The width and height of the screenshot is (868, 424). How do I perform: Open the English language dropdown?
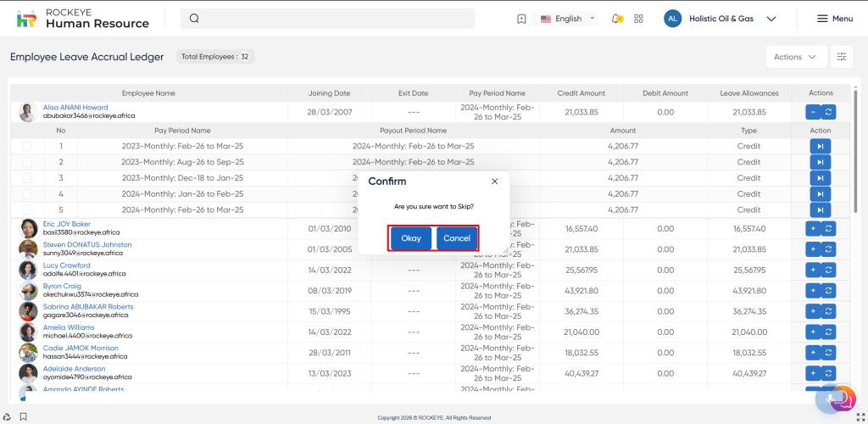click(x=569, y=19)
